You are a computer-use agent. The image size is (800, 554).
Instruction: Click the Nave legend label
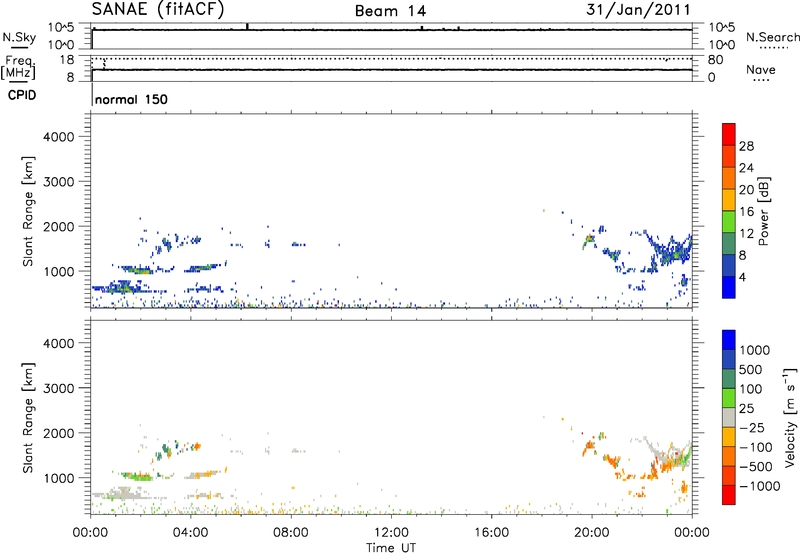point(761,69)
